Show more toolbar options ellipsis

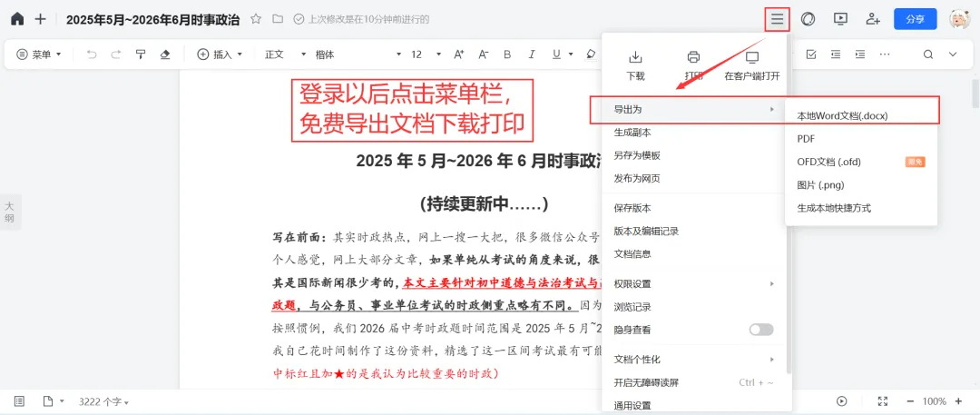pyautogui.click(x=885, y=54)
